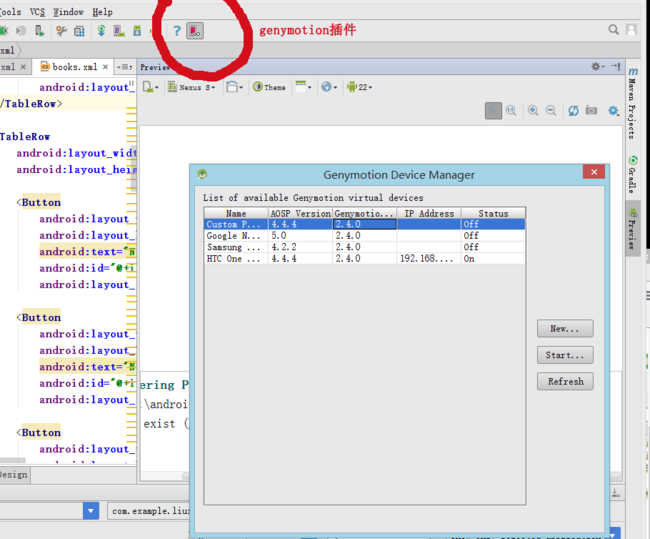Select the HTC One ... device row
Screen dimensions: 650x539
tap(365, 259)
